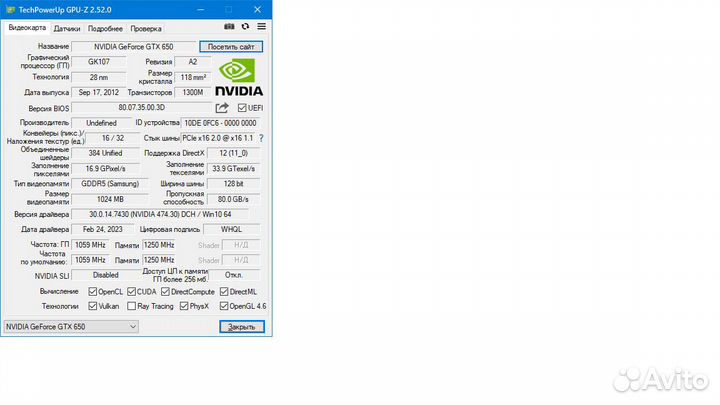Viewport: 720px width, 405px height.
Task: Click the PCIe x16 2.0 bus value
Action: point(218,138)
